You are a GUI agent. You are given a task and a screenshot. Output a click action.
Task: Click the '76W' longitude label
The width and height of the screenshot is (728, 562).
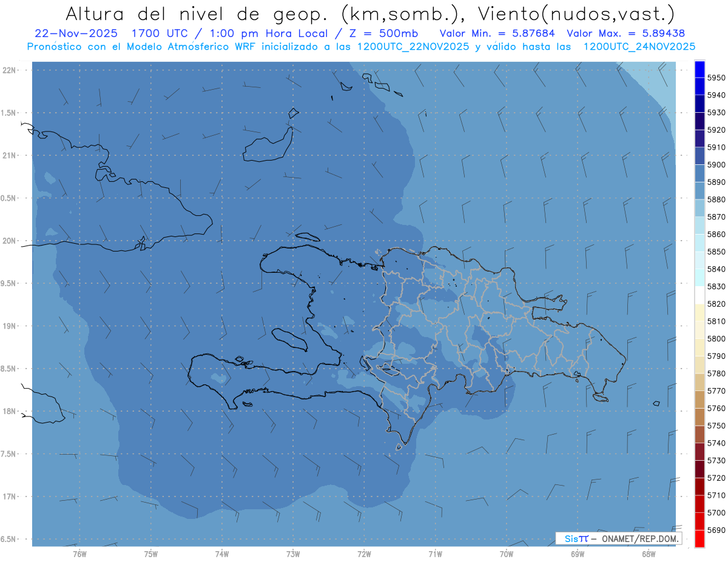pos(79,554)
